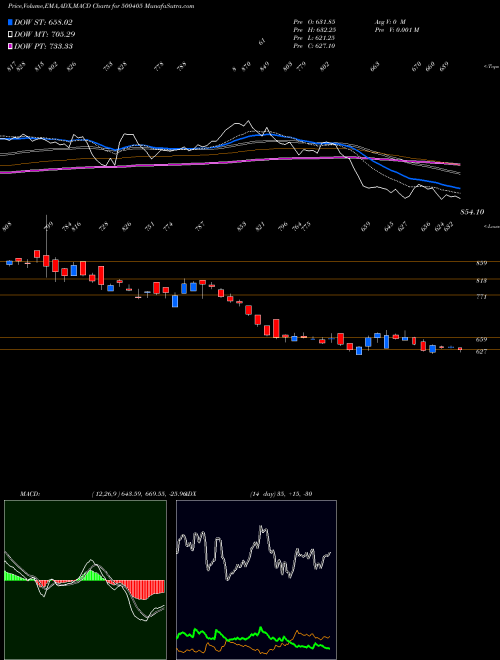This screenshot has width=500, height=660.
Task: Select the 'DOW PT: 733.33' legend text
Action: coord(43,46)
